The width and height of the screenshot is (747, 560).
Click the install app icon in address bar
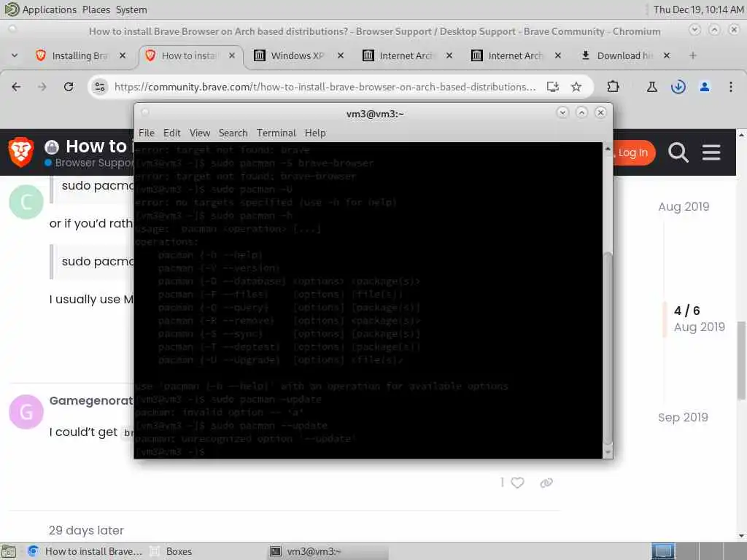[x=553, y=87]
